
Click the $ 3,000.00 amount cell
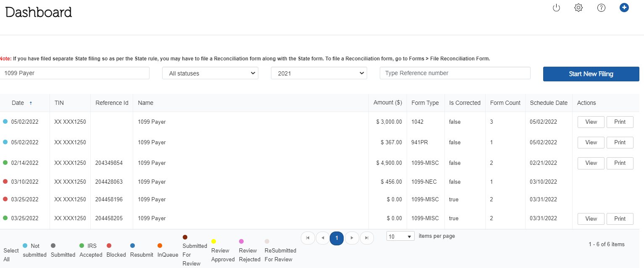[x=389, y=122]
